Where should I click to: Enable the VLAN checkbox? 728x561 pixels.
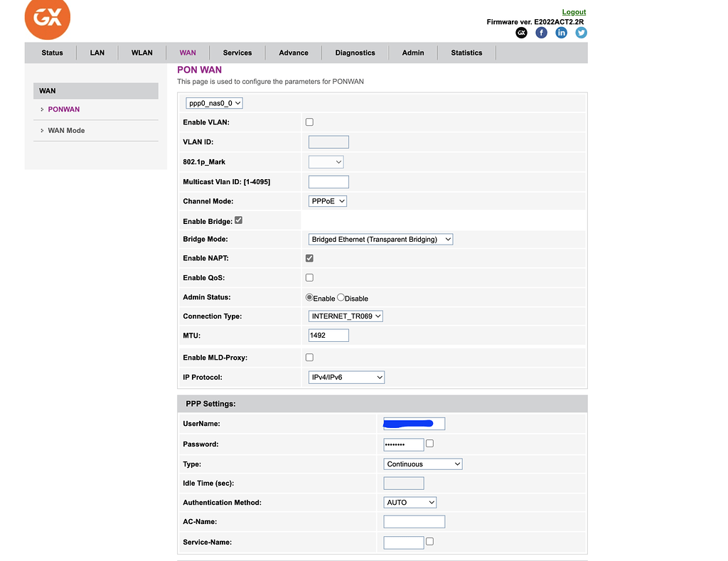pos(309,122)
